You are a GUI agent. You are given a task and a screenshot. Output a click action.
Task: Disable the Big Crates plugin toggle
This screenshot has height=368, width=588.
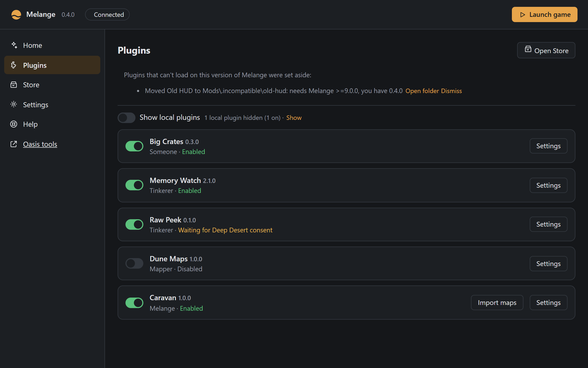tap(134, 146)
